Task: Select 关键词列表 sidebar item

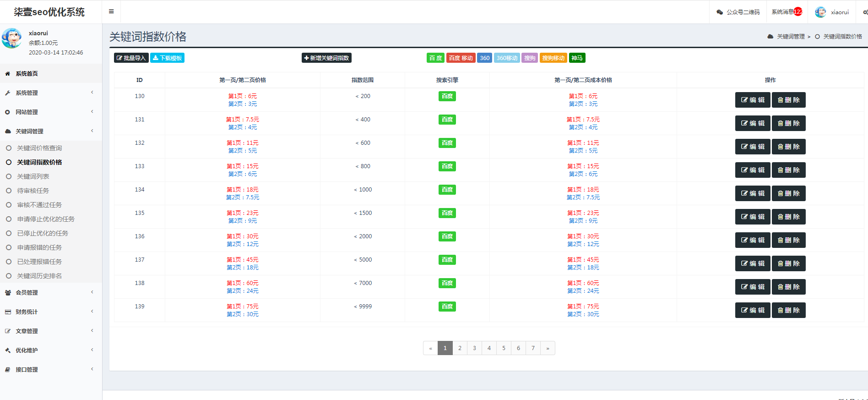Action: point(33,176)
